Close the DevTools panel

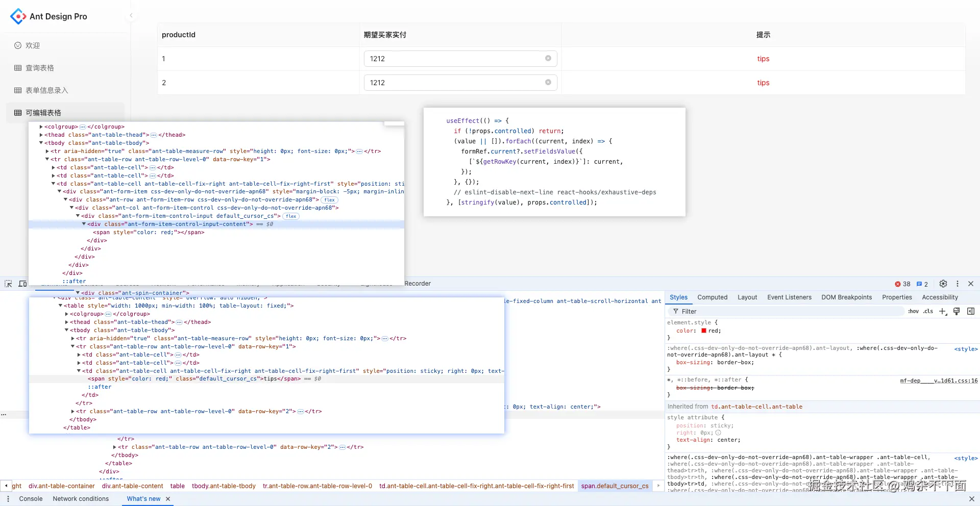click(x=971, y=284)
